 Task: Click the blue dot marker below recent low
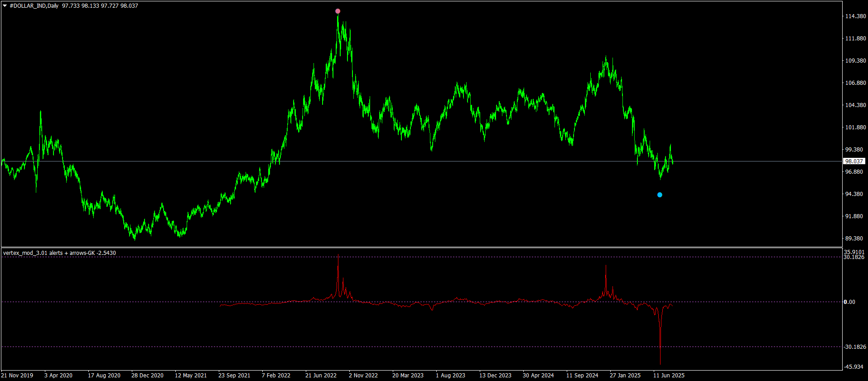tap(660, 195)
